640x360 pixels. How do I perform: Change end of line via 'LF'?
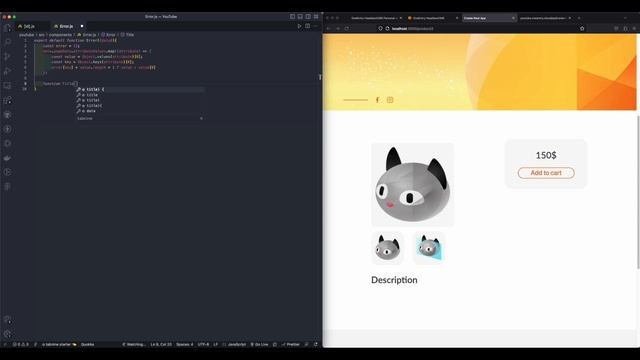pos(216,344)
